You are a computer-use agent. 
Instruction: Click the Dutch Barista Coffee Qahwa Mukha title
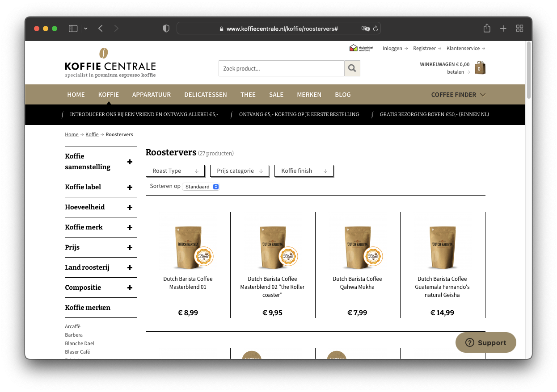point(357,283)
